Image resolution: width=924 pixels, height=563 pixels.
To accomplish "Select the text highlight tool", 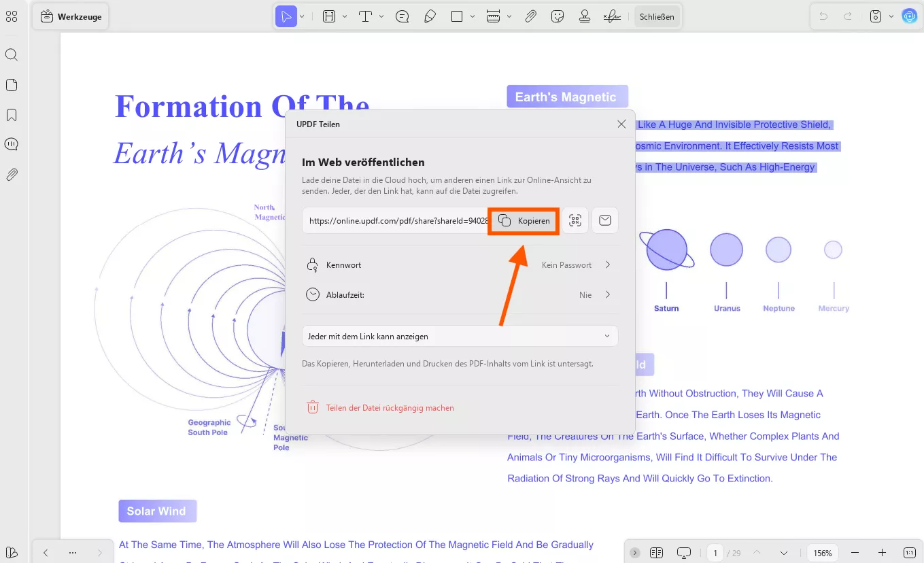I will [329, 16].
